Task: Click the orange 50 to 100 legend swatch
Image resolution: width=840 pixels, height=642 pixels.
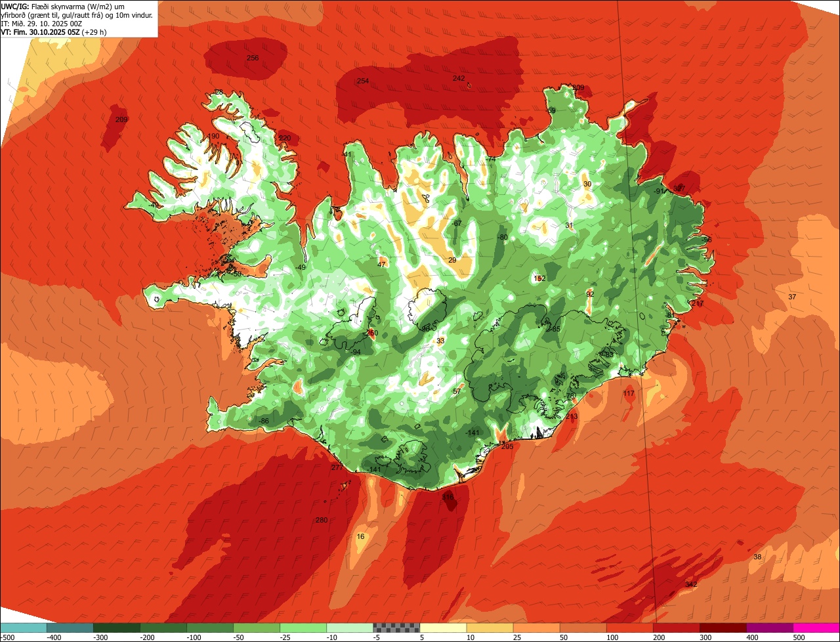Action: [582, 628]
